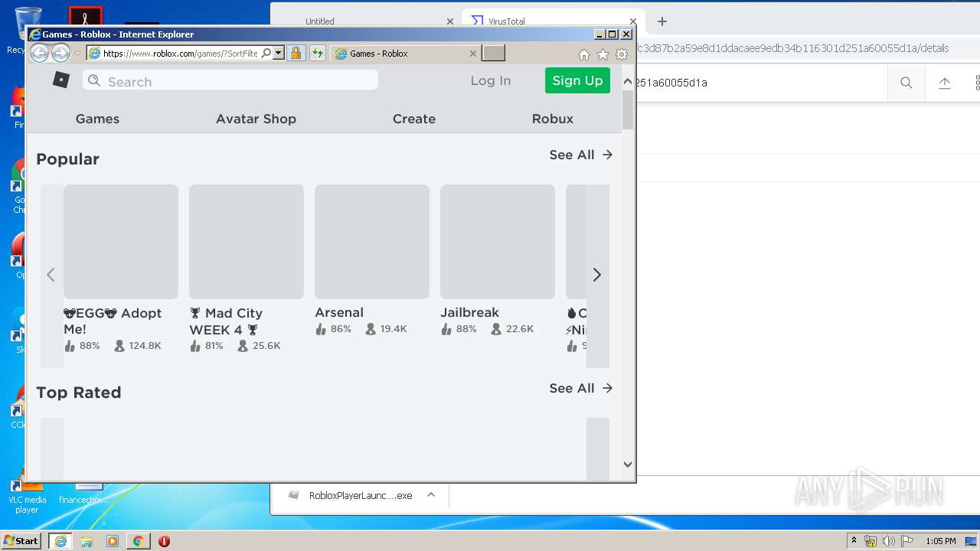Click the red security taskbar icon
Viewport: 980px width, 551px height.
(x=164, y=541)
